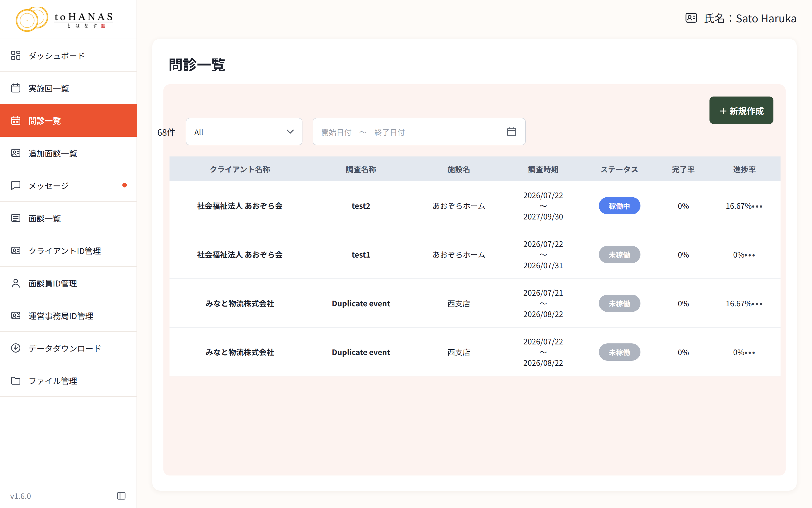Go to the ダッシュボード menu item
Viewport: 812px width, 508px height.
click(69, 55)
